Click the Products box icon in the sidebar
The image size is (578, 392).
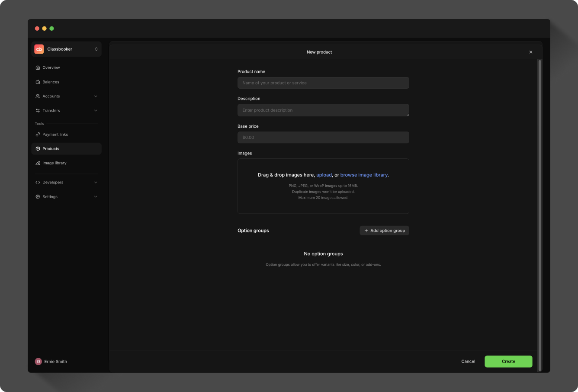pos(38,148)
